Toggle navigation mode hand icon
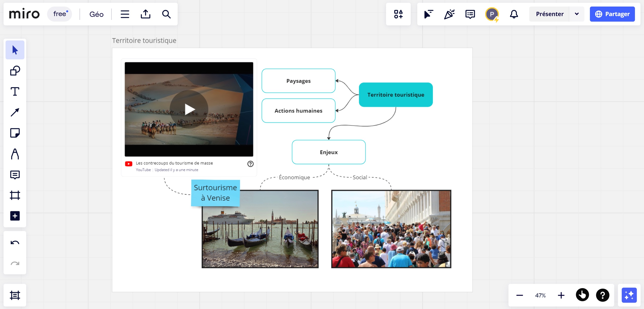 click(x=582, y=295)
